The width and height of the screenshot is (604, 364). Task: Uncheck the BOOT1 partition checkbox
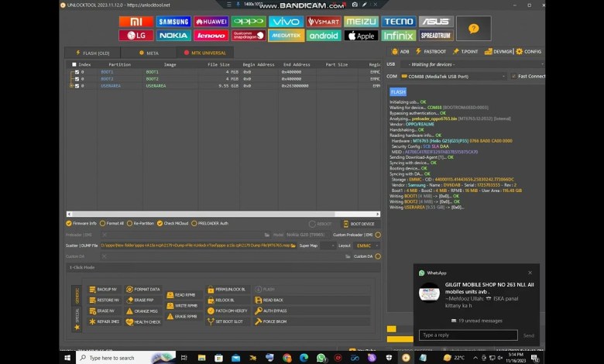[x=77, y=72]
